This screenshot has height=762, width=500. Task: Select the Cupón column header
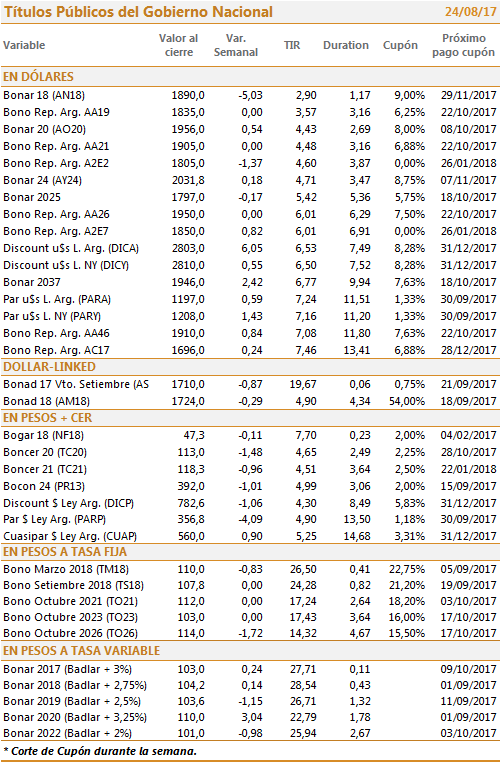tap(400, 45)
